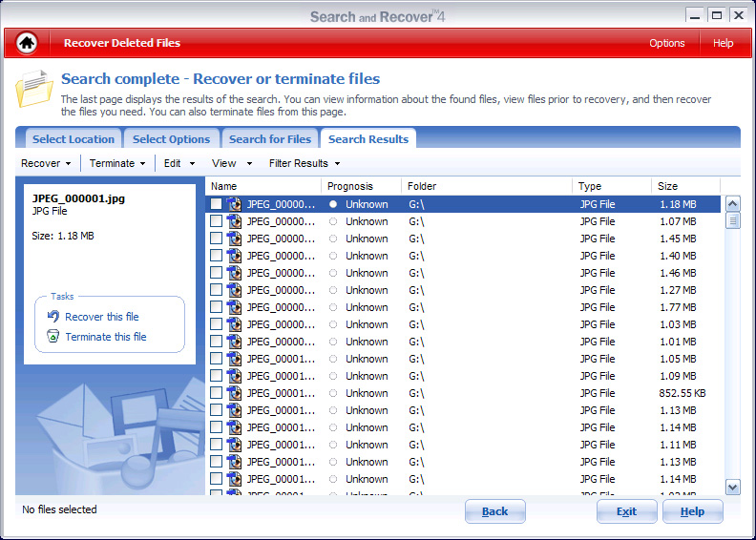Viewport: 756px width, 540px height.
Task: Tick the checkbox of the 1.07 MB file
Action: pos(217,221)
